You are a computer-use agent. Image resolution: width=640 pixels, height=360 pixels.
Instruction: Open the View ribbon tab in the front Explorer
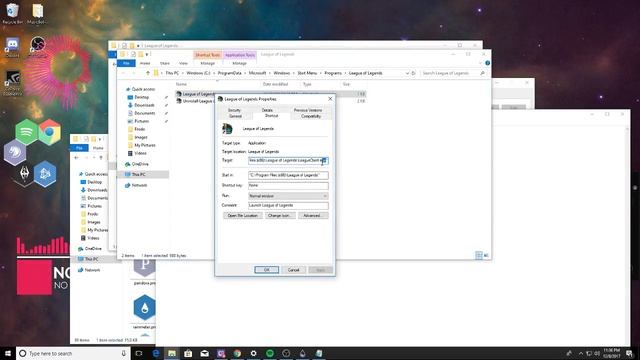(183, 63)
